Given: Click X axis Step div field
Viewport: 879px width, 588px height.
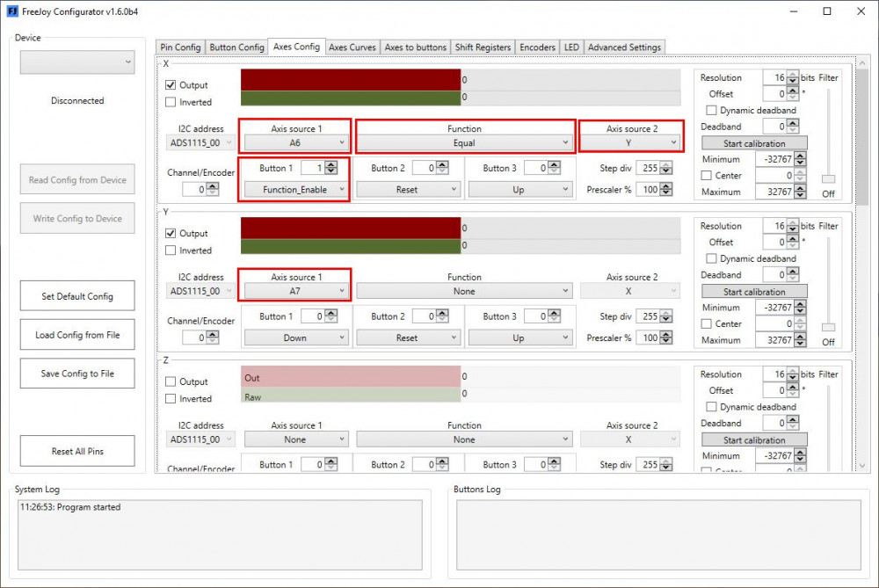Looking at the screenshot, I should click(649, 168).
